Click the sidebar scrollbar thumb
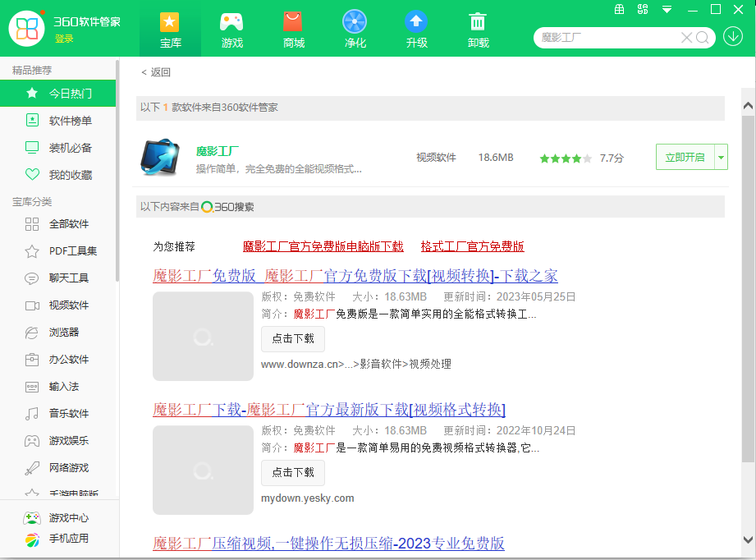Image resolution: width=756 pixels, height=560 pixels. pos(117,170)
